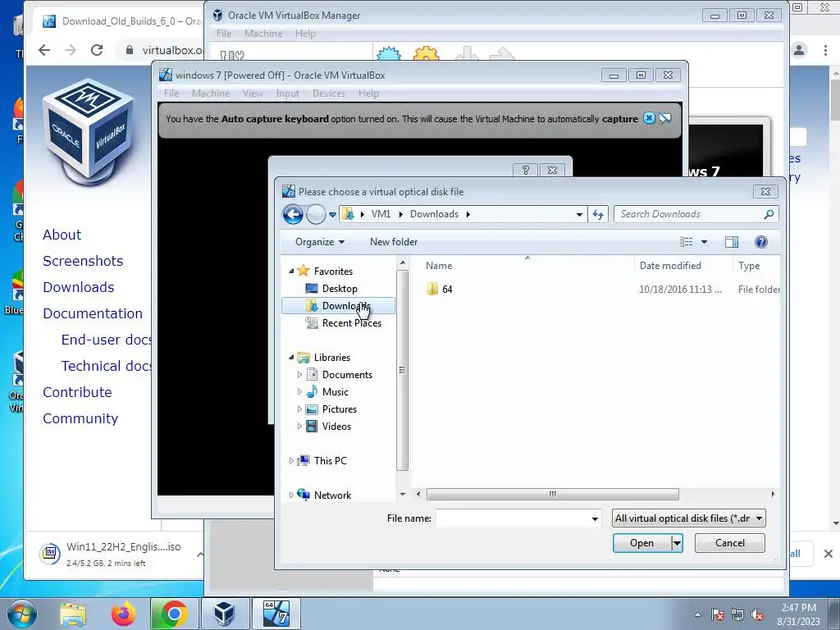840x630 pixels.
Task: Click the network icon in system tray
Action: pos(737,615)
